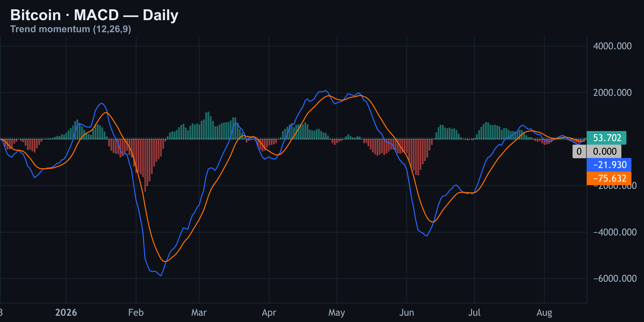The height and width of the screenshot is (322, 644).
Task: Click the Jul time axis label
Action: 474,312
